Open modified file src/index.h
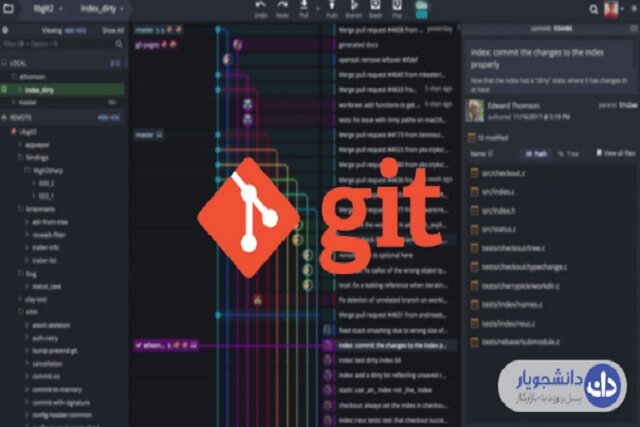Viewport: 640px width, 427px height. click(x=498, y=211)
